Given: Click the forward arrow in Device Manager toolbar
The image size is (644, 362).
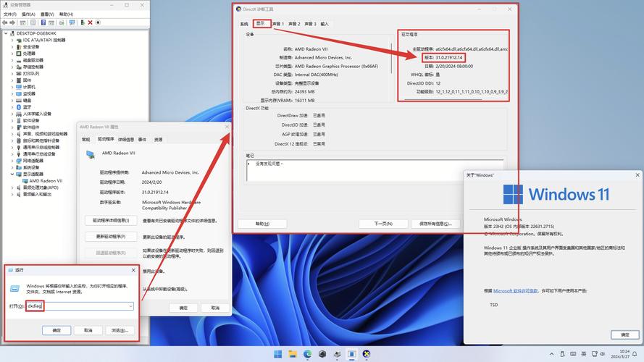Looking at the screenshot, I should [x=12, y=22].
